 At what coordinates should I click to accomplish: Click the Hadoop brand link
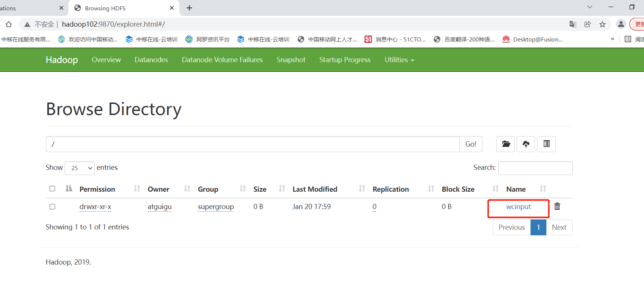coord(62,60)
